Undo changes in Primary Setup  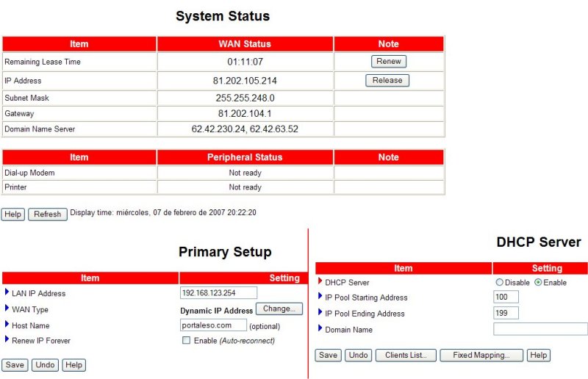(x=45, y=365)
